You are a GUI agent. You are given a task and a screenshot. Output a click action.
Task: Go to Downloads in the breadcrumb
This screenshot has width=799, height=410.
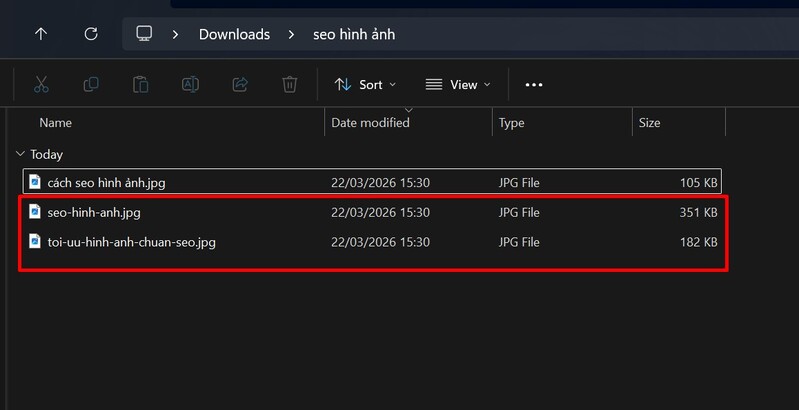(234, 35)
